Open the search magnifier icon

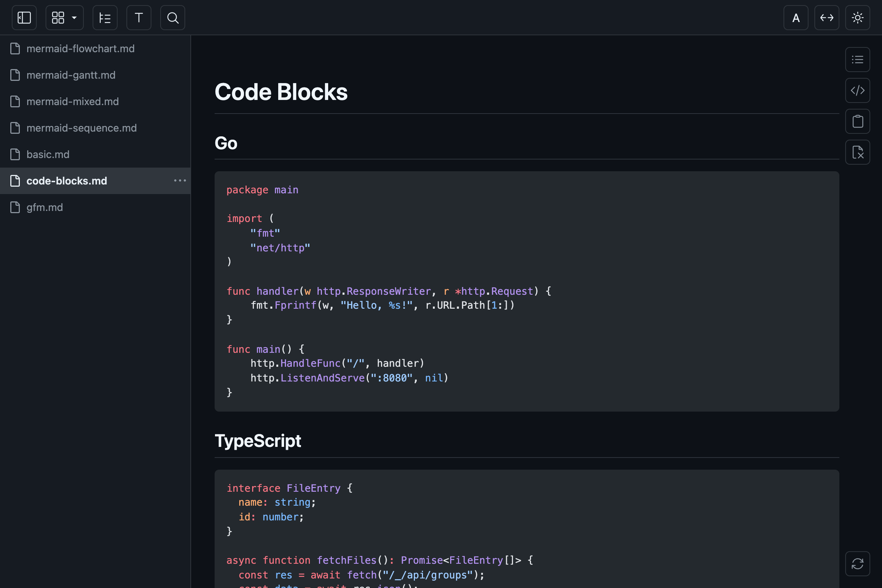click(172, 18)
